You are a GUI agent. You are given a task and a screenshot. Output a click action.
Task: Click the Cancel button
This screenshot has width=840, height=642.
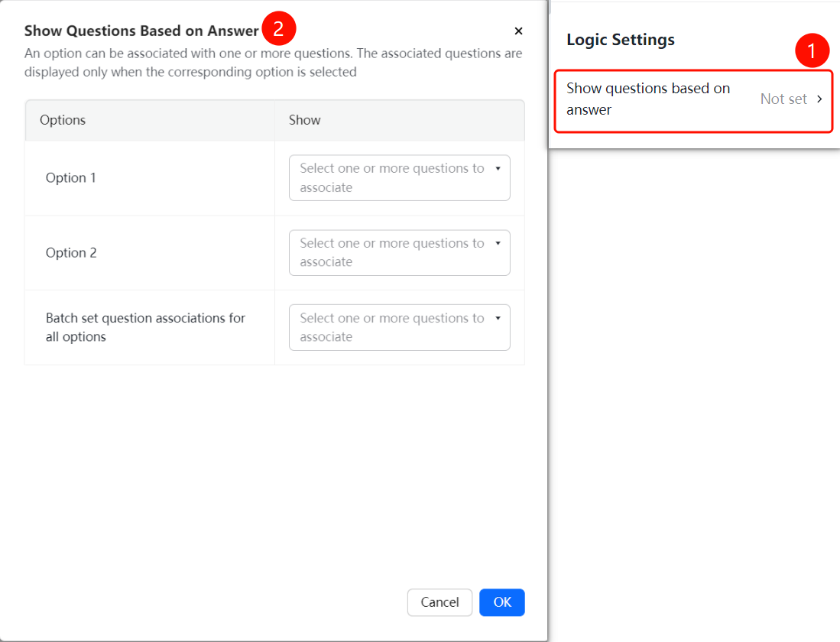(x=439, y=602)
